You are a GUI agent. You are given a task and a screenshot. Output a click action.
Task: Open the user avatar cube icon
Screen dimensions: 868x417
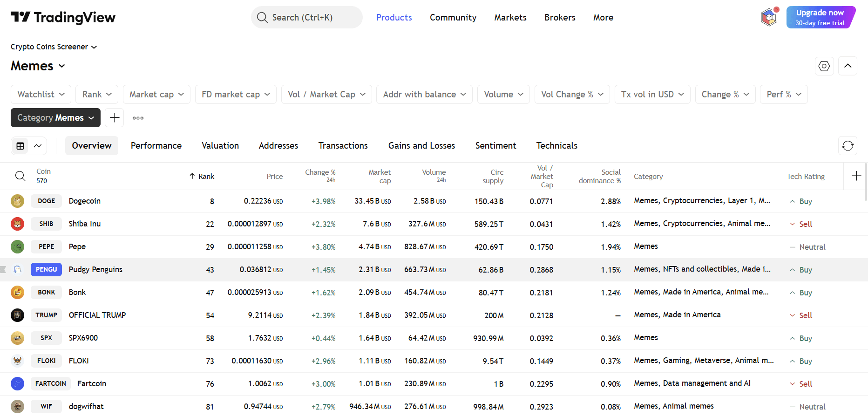769,17
